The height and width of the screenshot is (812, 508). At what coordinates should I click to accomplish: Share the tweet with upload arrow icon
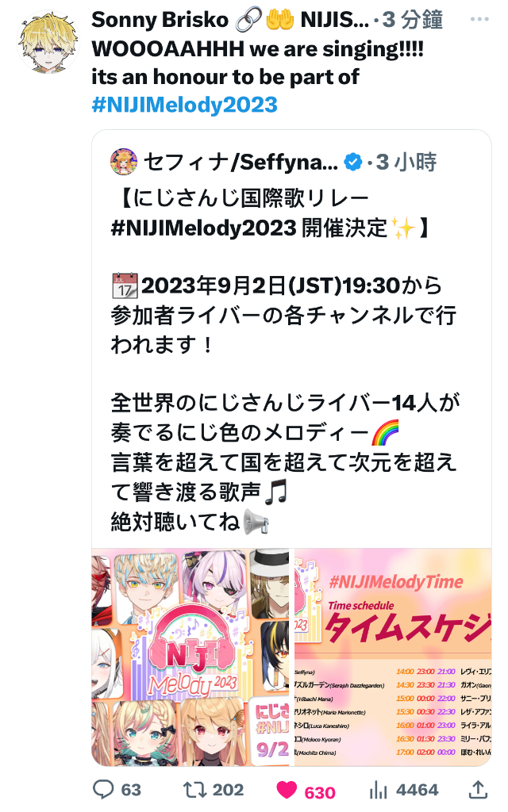click(478, 789)
